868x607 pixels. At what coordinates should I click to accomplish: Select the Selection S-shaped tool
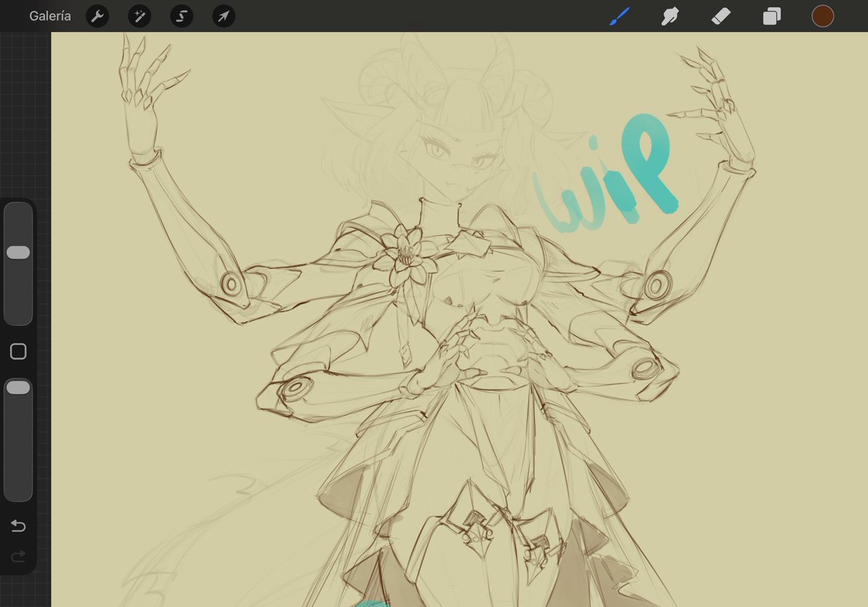(x=182, y=16)
